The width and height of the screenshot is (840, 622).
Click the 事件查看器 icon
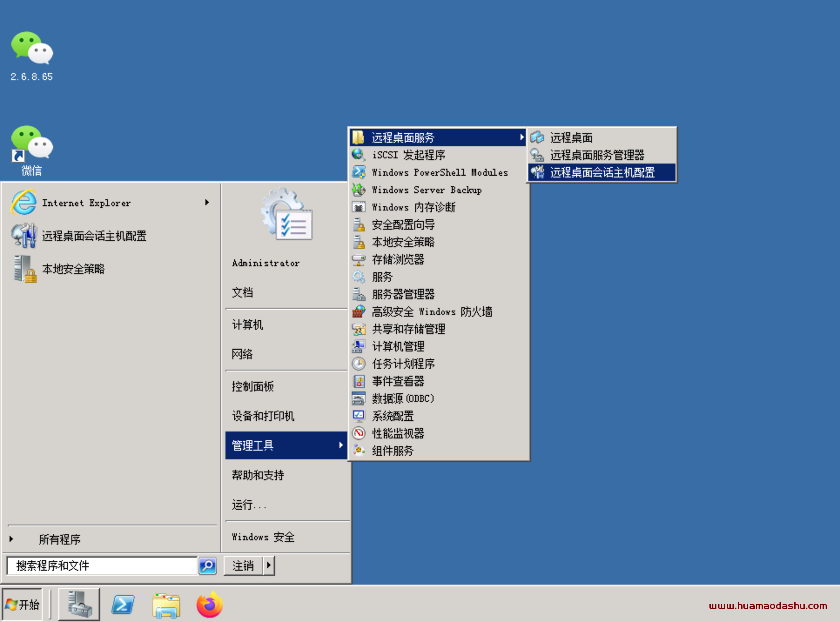[x=358, y=381]
